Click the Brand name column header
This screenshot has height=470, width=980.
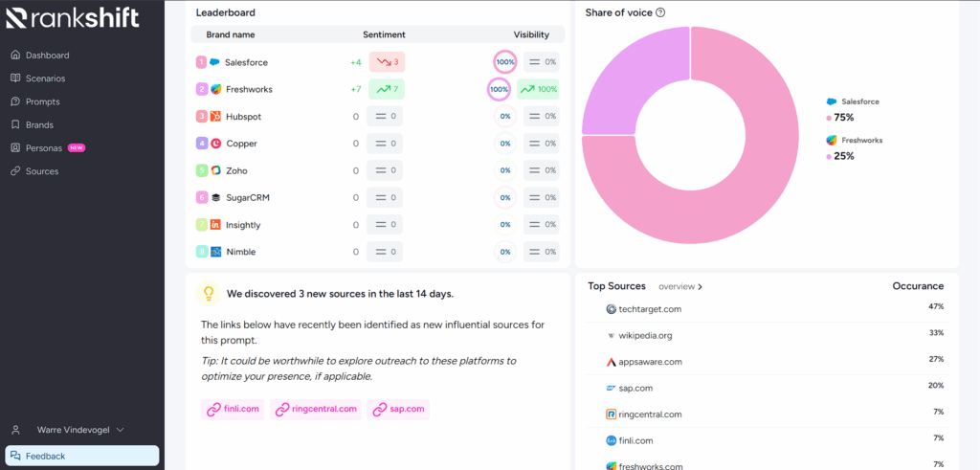coord(231,34)
